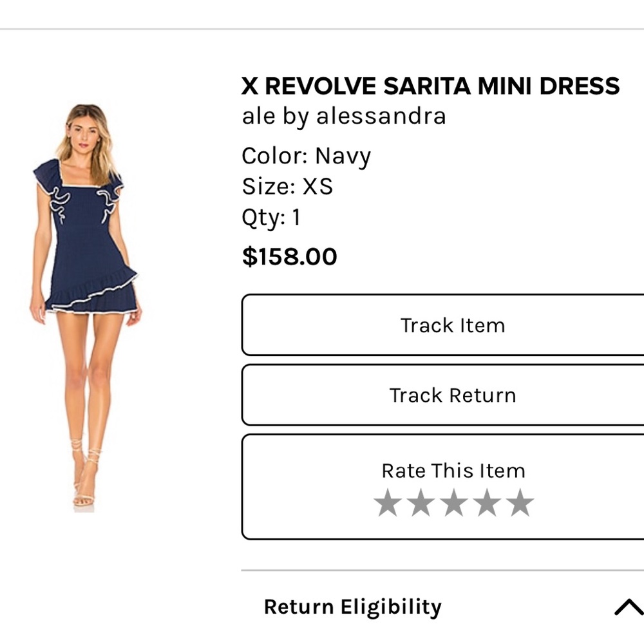This screenshot has width=644, height=644.
Task: Click the Rate This Item label
Action: (453, 470)
